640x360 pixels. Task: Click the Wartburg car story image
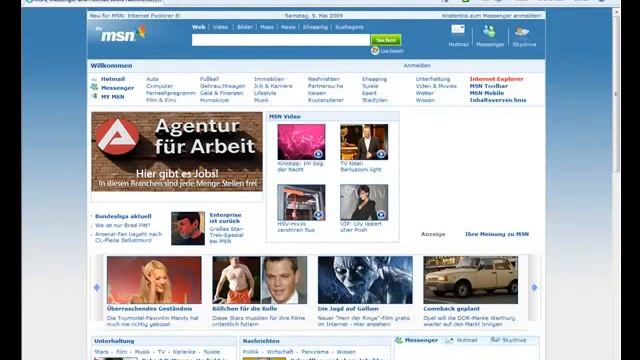click(471, 280)
